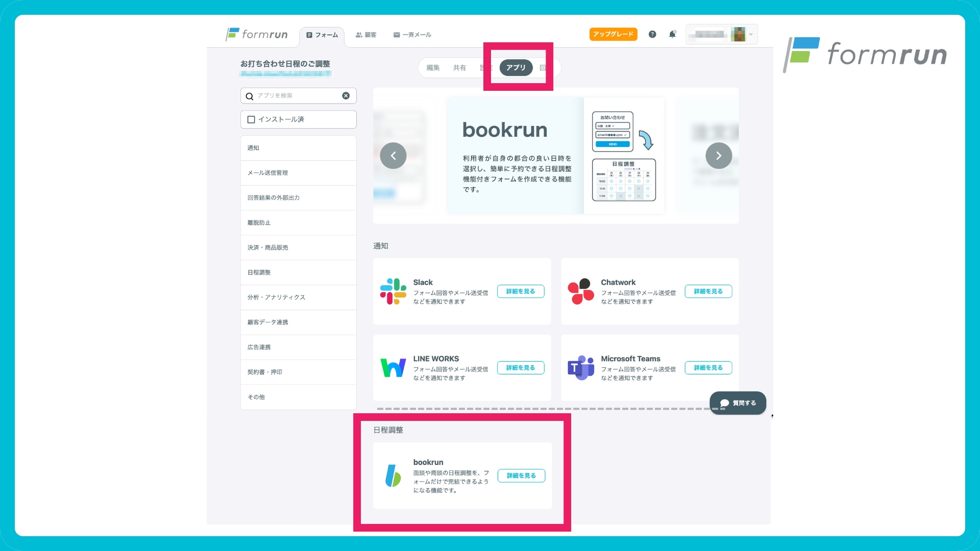Select the 離脱防止 category

(x=298, y=223)
